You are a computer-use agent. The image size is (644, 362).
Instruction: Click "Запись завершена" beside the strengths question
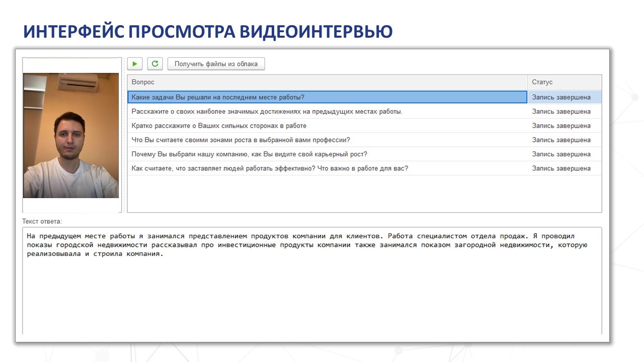tap(561, 125)
